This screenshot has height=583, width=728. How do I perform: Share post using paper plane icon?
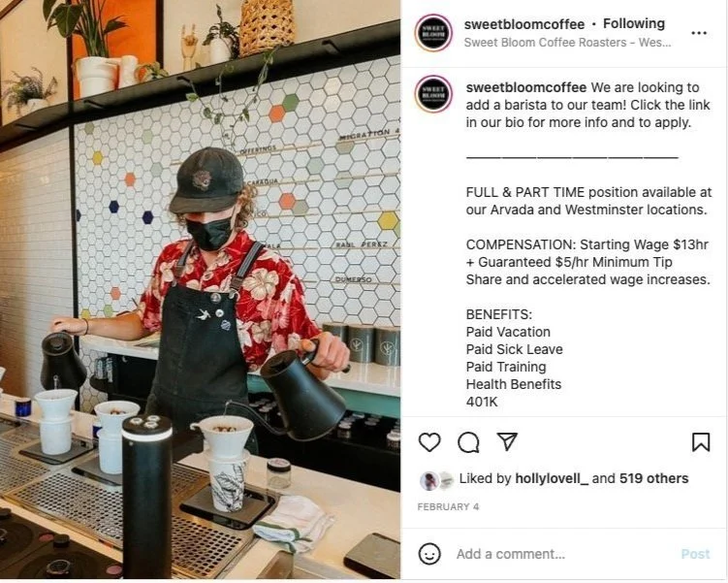pyautogui.click(x=507, y=441)
